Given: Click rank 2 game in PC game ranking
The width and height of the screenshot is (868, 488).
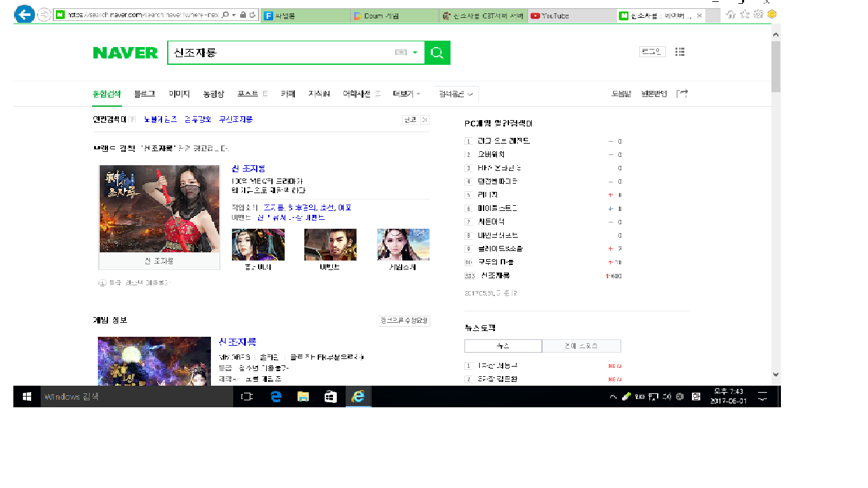Looking at the screenshot, I should (491, 154).
